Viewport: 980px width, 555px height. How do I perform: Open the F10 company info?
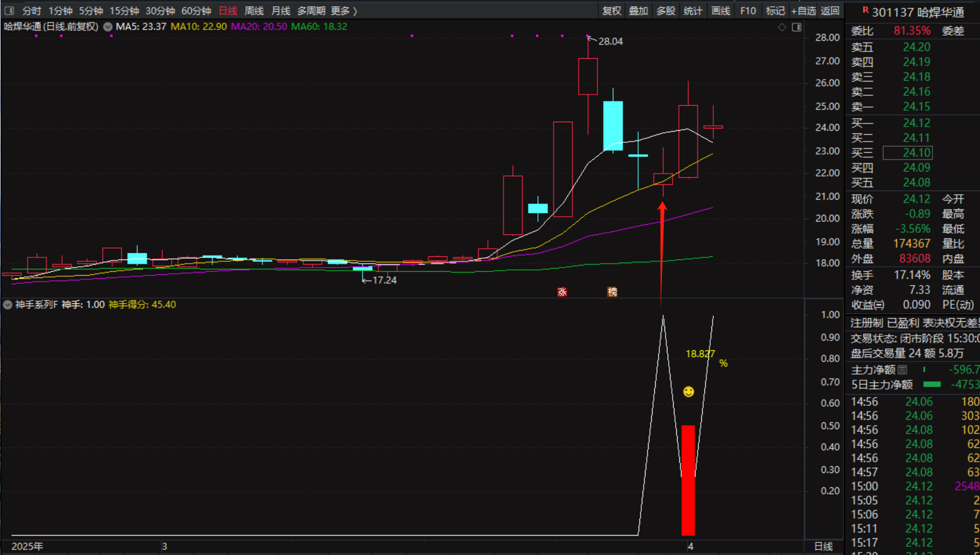click(x=748, y=11)
